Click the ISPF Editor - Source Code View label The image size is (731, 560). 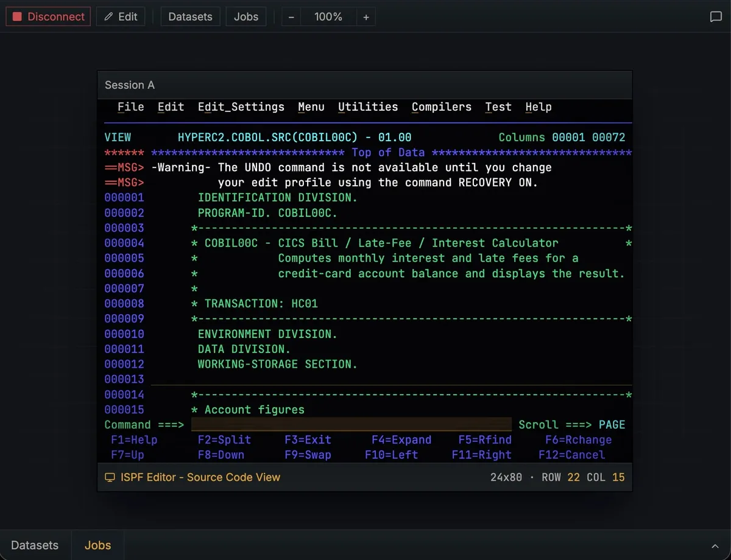coord(200,478)
